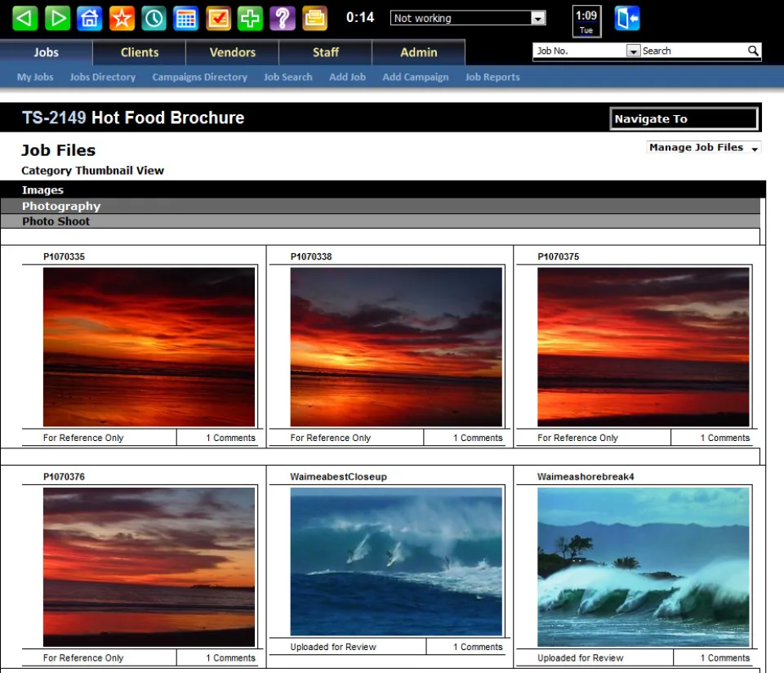Screen dimensions: 784x673
Task: Click the Category Thumbnail View label
Action: 92,171
